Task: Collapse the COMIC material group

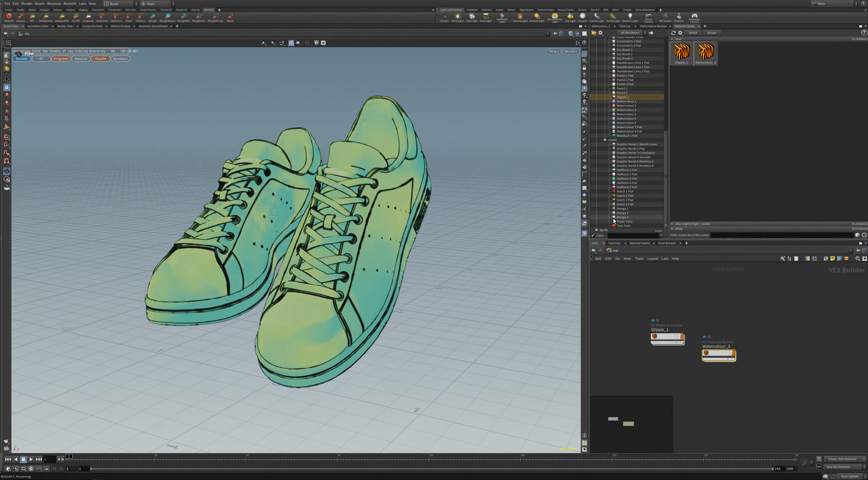Action: [605, 140]
